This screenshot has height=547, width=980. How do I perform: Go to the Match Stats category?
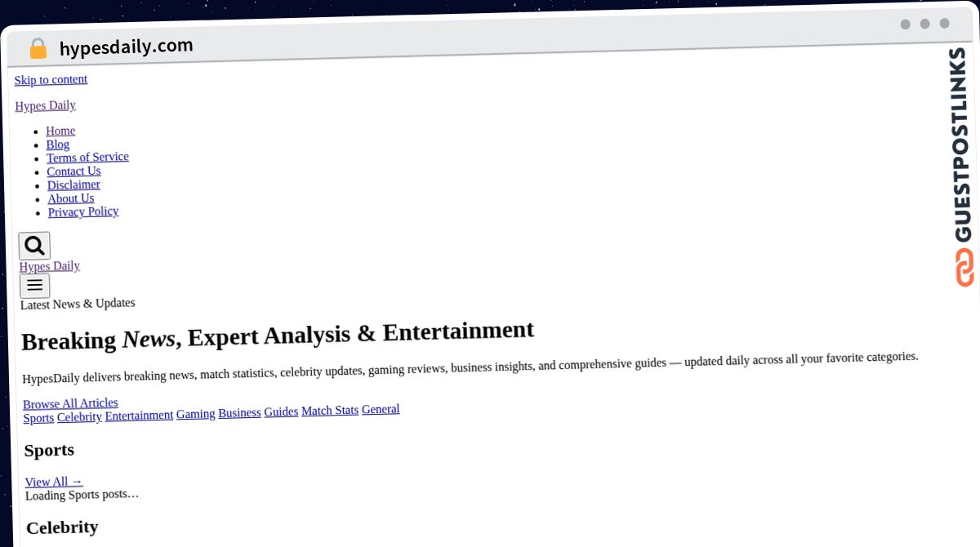point(330,411)
